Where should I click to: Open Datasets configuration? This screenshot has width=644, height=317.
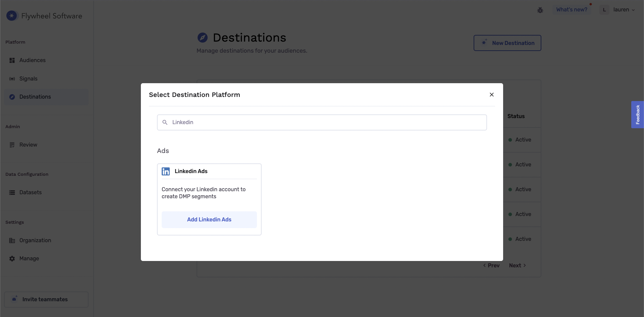(x=46, y=193)
